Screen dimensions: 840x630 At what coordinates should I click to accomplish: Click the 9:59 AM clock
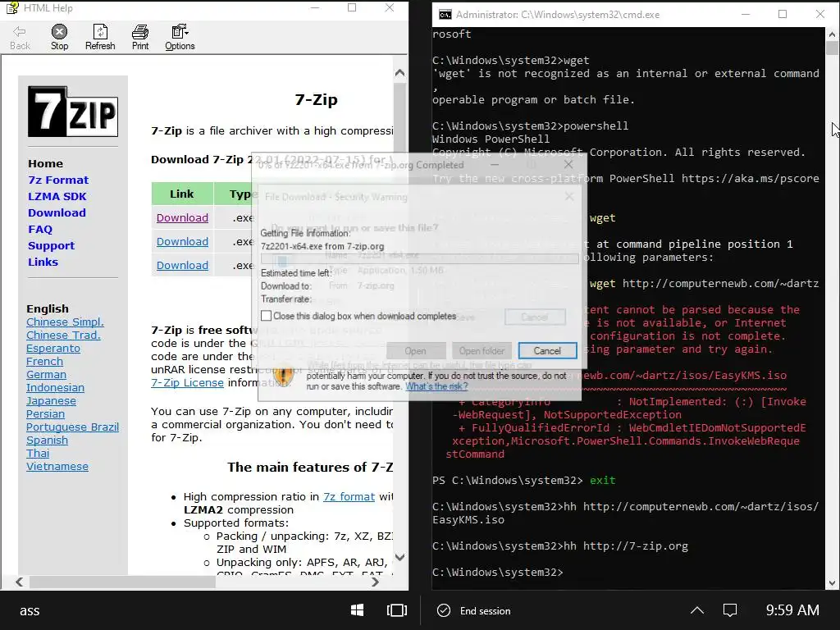[x=792, y=610]
